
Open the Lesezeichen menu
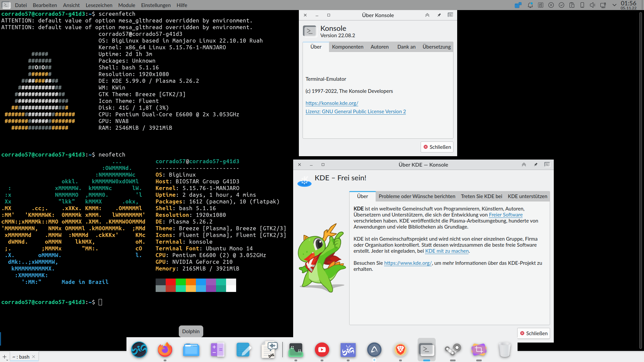click(x=99, y=5)
